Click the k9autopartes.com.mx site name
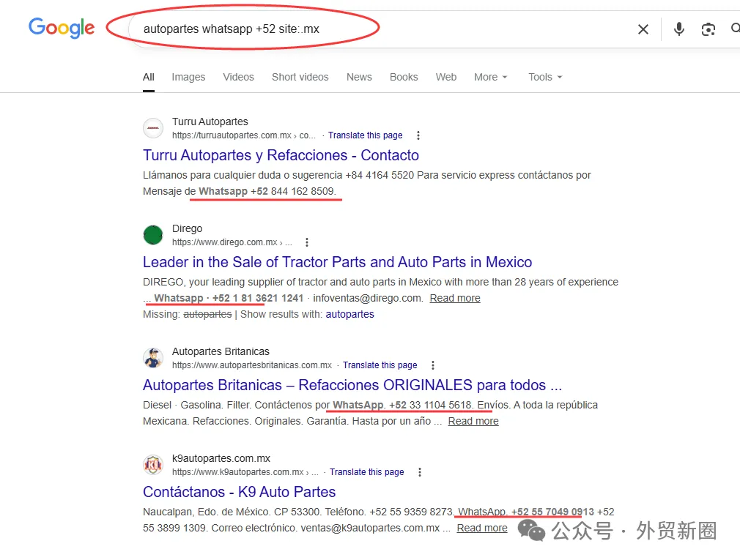 pyautogui.click(x=221, y=459)
